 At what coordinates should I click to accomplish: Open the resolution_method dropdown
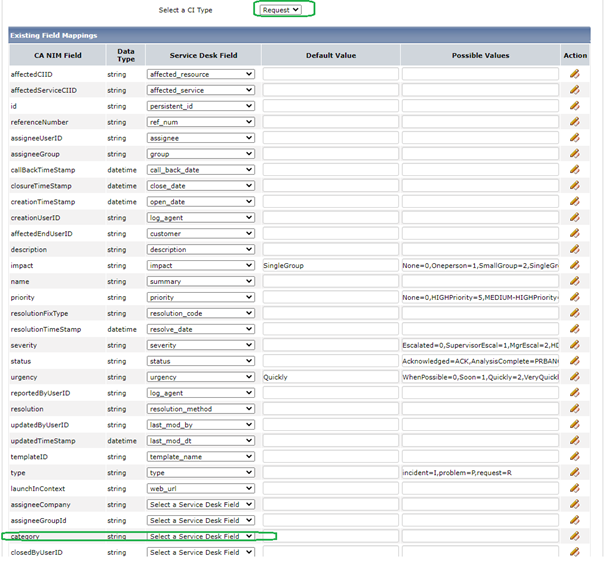[x=200, y=409]
